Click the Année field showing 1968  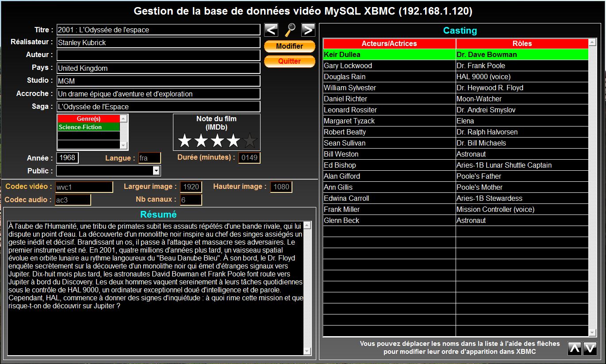pyautogui.click(x=67, y=158)
